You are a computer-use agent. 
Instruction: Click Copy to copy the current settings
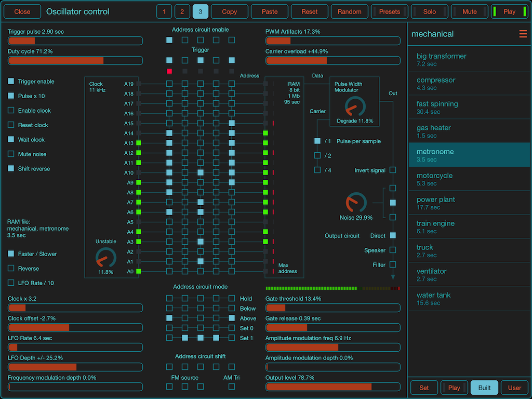[x=229, y=11]
